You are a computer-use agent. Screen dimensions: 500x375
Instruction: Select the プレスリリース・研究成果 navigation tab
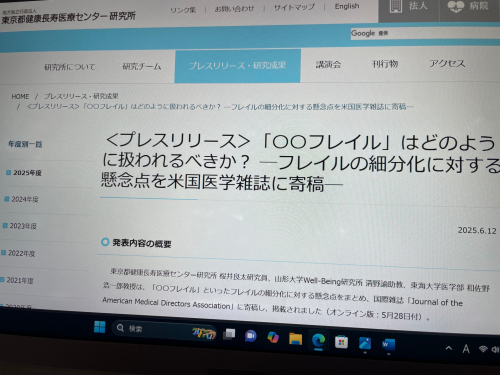click(237, 66)
